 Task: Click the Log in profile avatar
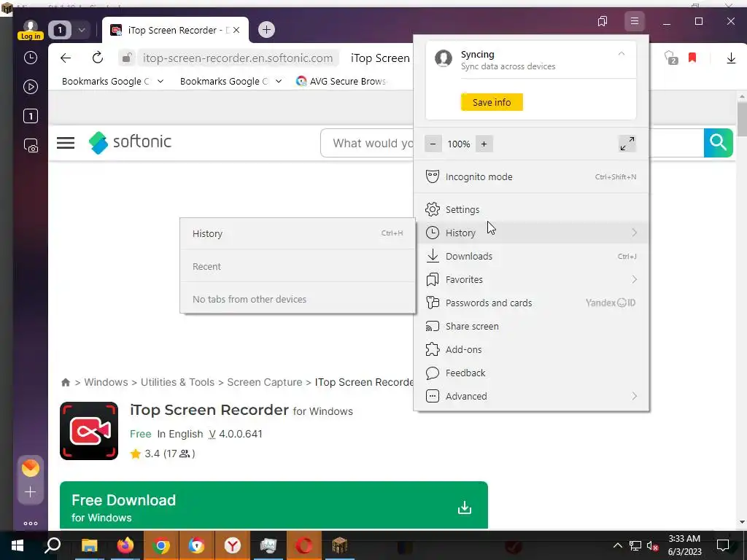click(x=31, y=30)
